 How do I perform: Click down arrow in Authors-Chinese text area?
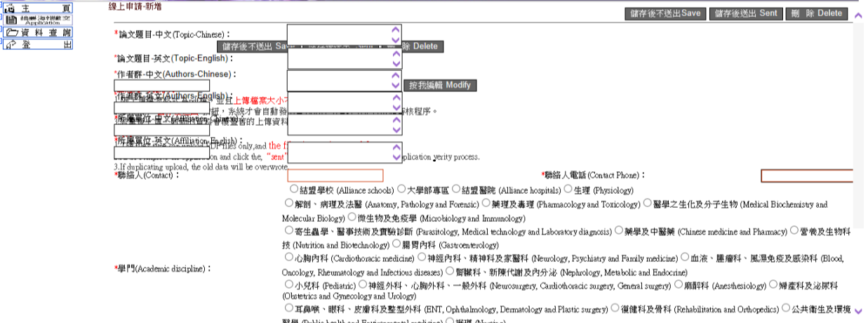[x=396, y=86]
